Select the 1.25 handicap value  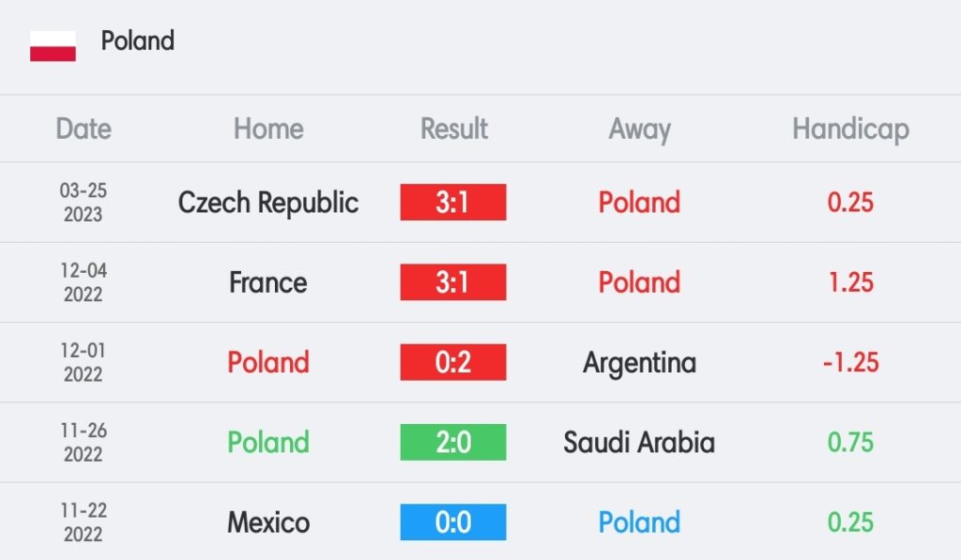click(x=850, y=282)
